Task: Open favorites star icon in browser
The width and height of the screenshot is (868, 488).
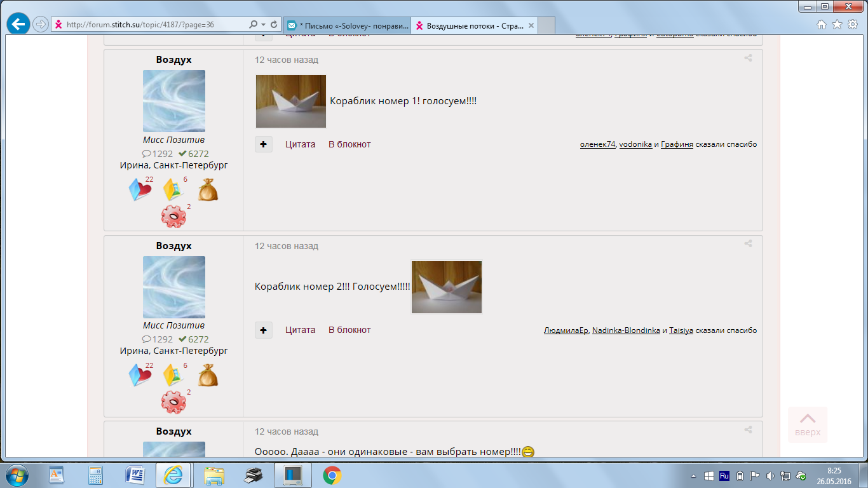Action: [x=837, y=25]
